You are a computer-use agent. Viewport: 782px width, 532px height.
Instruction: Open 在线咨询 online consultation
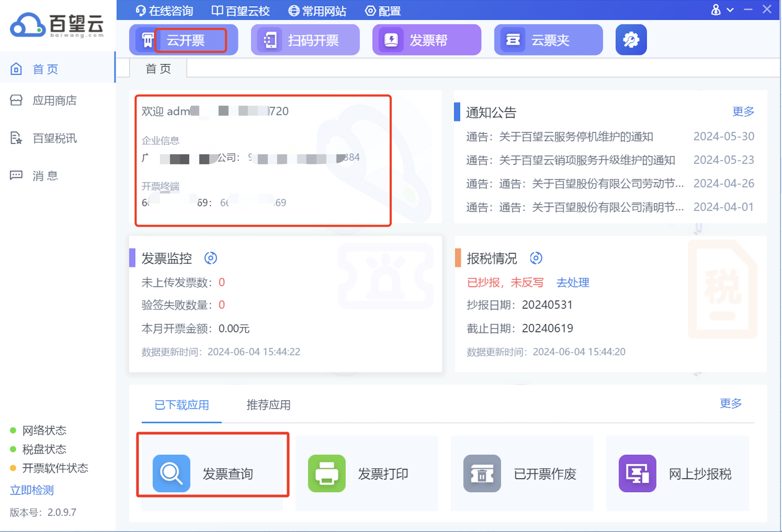point(164,11)
